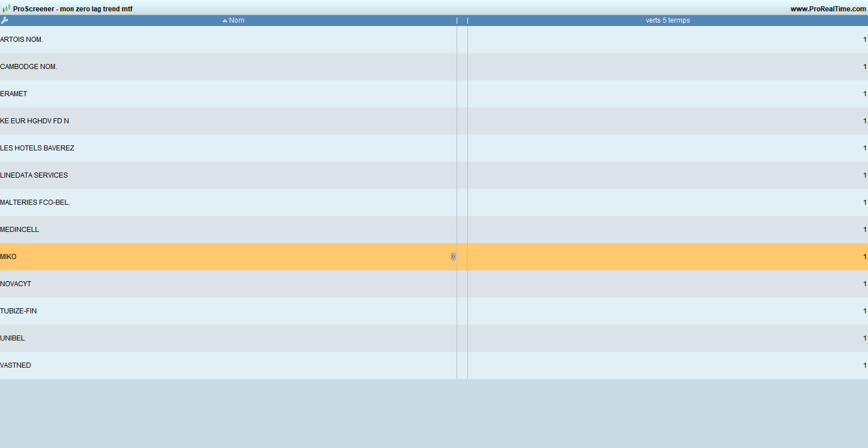The height and width of the screenshot is (448, 868).
Task: Sort by the "verts 5 termps" column header
Action: click(668, 20)
